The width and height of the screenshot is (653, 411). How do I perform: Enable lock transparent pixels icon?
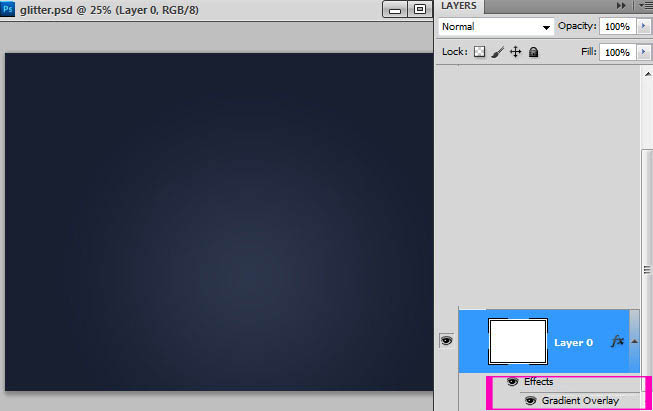(x=479, y=52)
